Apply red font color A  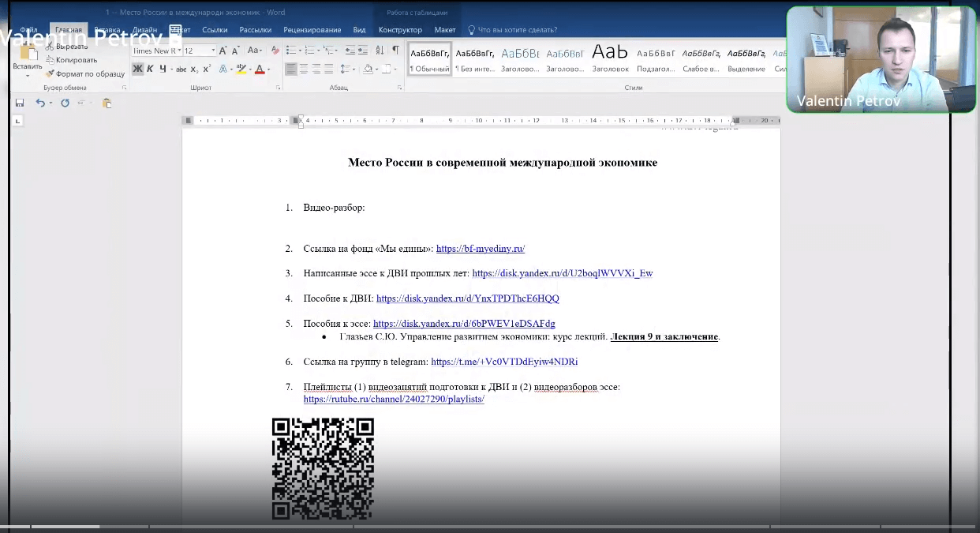tap(260, 69)
